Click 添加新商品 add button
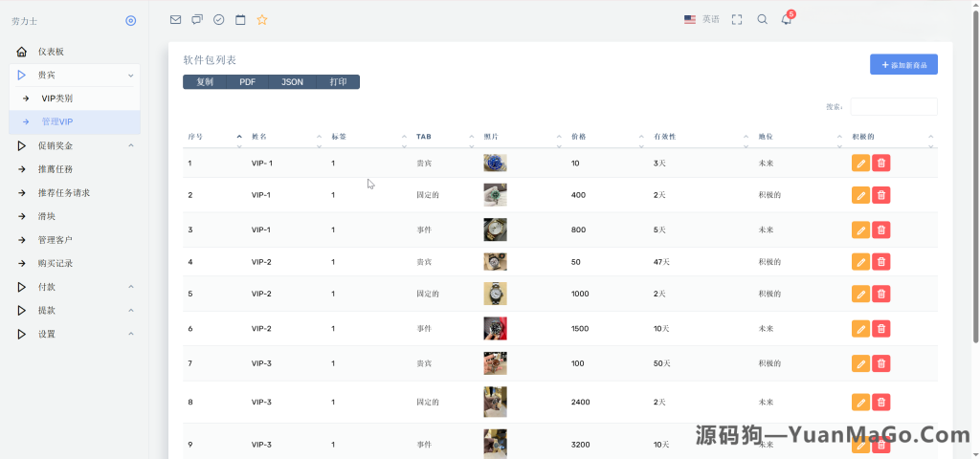The width and height of the screenshot is (980, 459). tap(903, 64)
